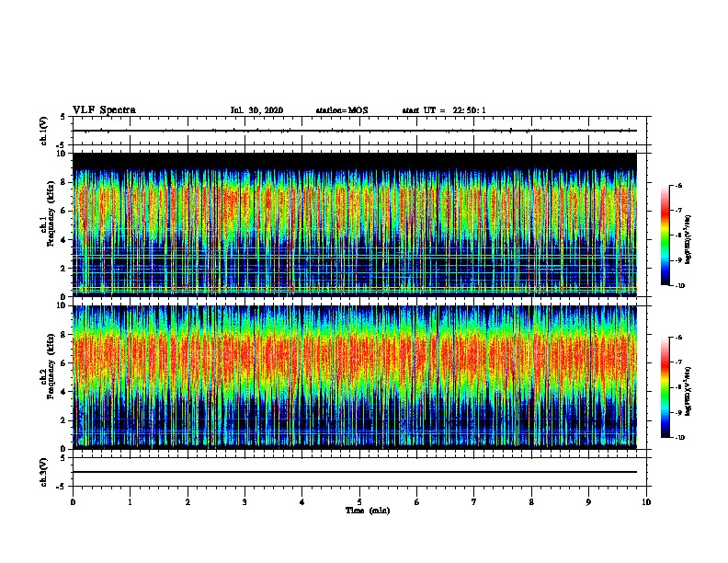Select the "start UT = 22:50: 1" text

point(444,110)
